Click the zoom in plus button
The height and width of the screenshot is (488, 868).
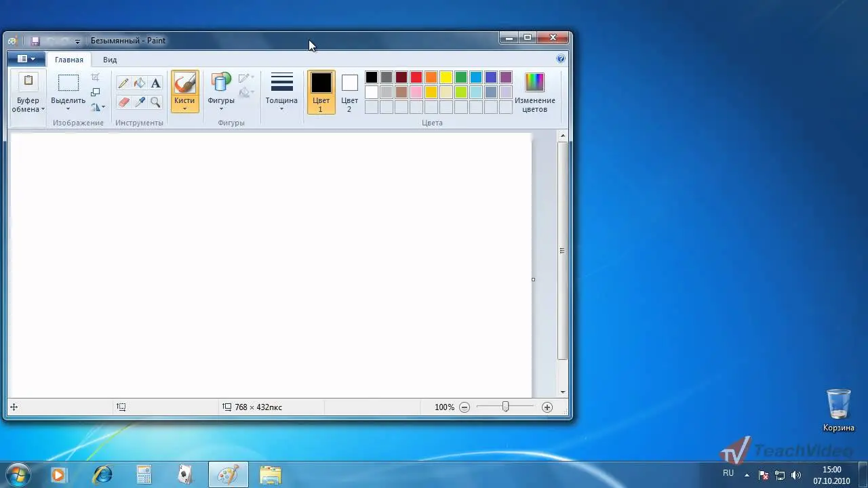pos(547,407)
